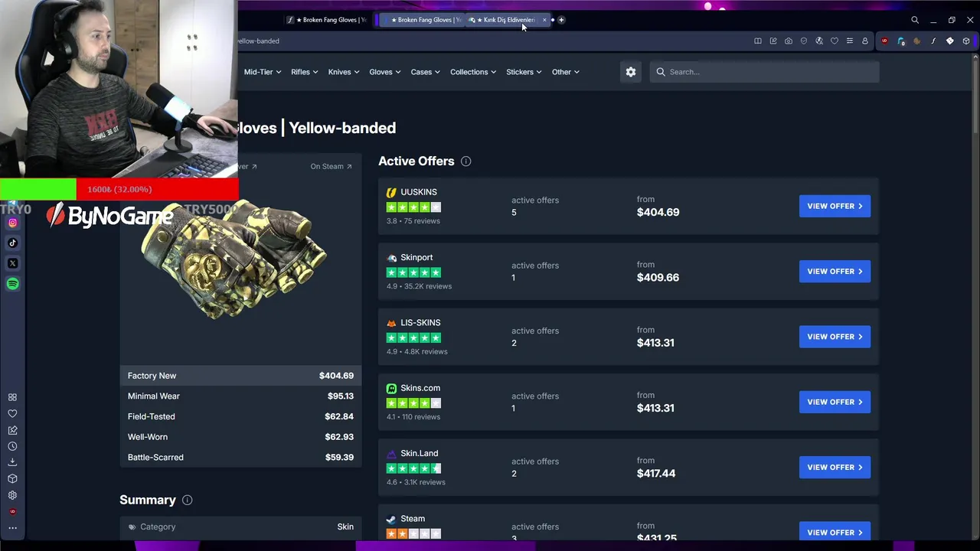The image size is (980, 551).
Task: Expand the Knives dropdown menu
Action: pyautogui.click(x=344, y=72)
